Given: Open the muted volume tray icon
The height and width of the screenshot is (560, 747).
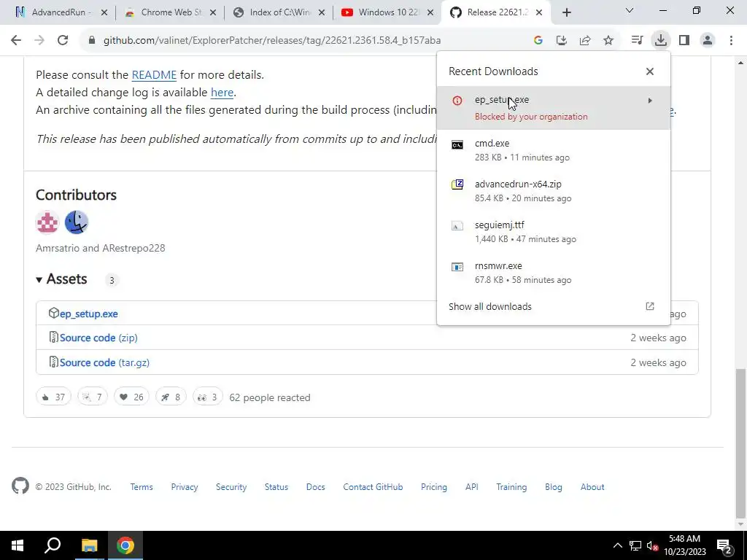Looking at the screenshot, I should tap(653, 545).
